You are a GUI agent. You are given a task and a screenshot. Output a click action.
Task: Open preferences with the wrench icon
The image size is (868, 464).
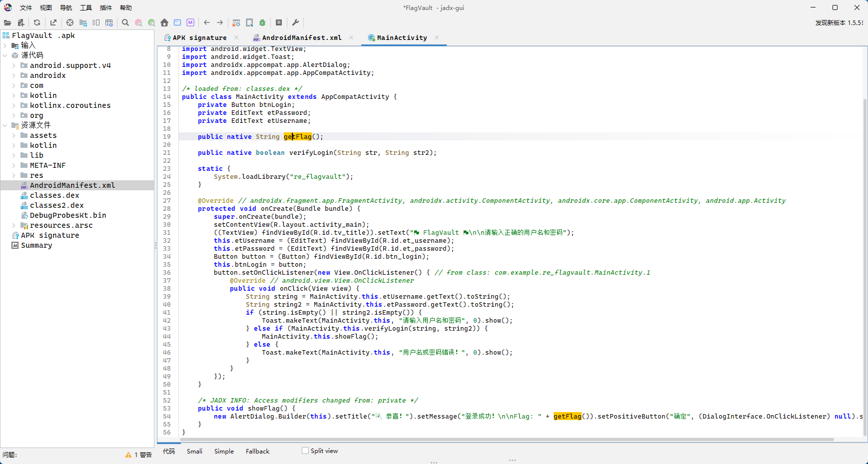click(295, 22)
